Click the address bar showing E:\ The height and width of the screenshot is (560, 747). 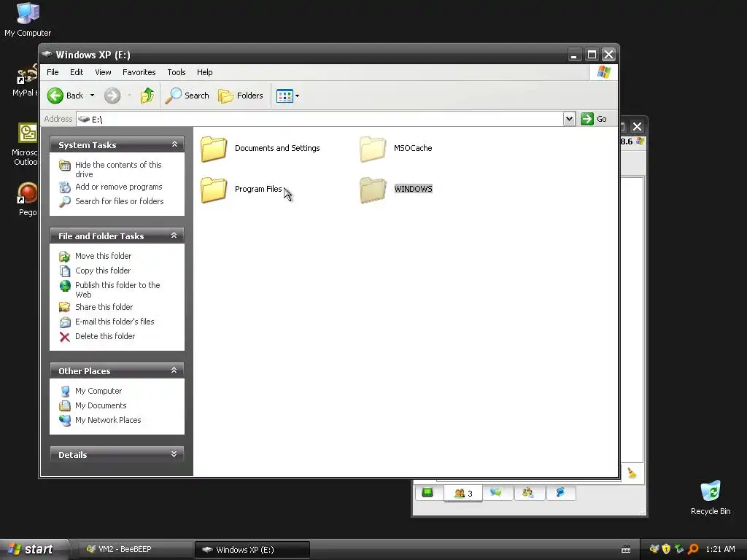pyautogui.click(x=320, y=119)
